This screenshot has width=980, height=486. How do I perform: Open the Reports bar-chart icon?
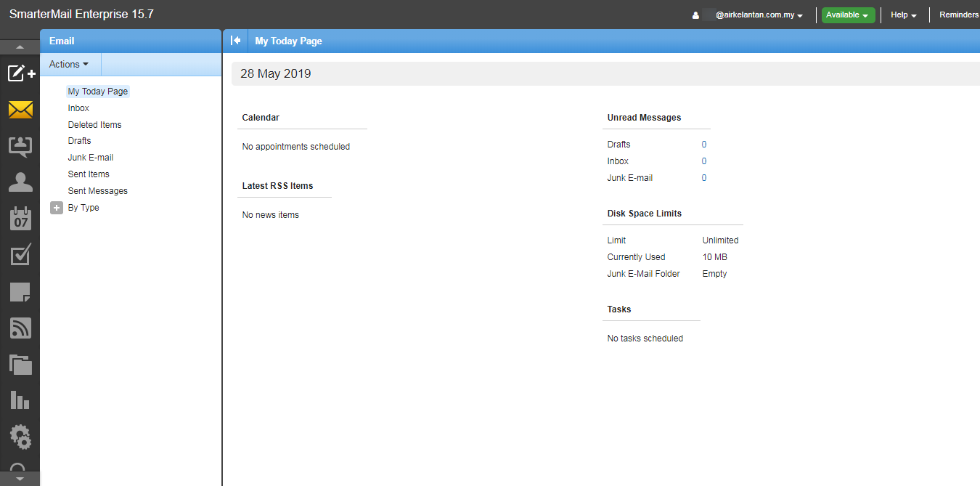pyautogui.click(x=20, y=400)
